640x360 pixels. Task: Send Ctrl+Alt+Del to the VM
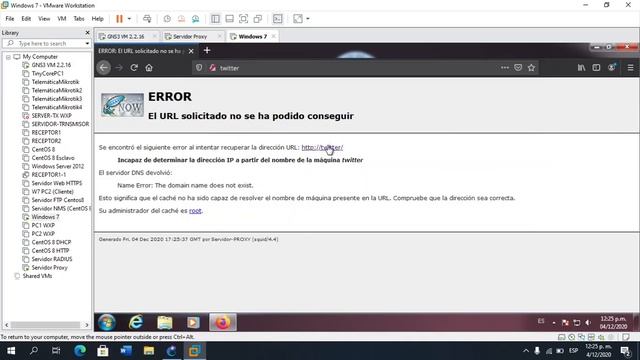(x=147, y=19)
